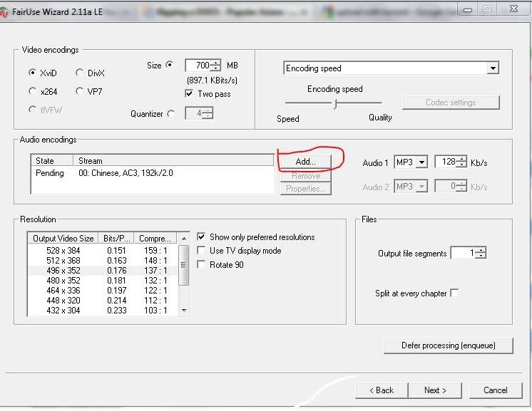Choose the x264 encoder option
This screenshot has height=411, width=532.
click(x=33, y=91)
